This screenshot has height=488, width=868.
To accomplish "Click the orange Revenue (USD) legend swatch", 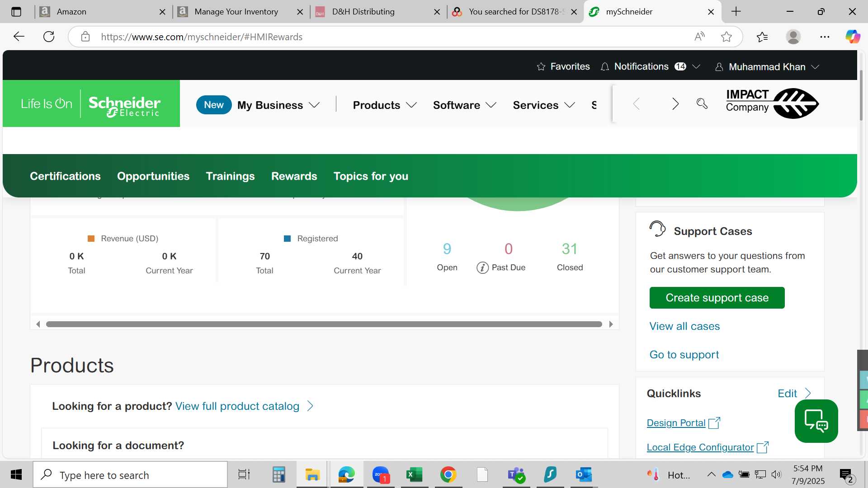I will click(91, 239).
